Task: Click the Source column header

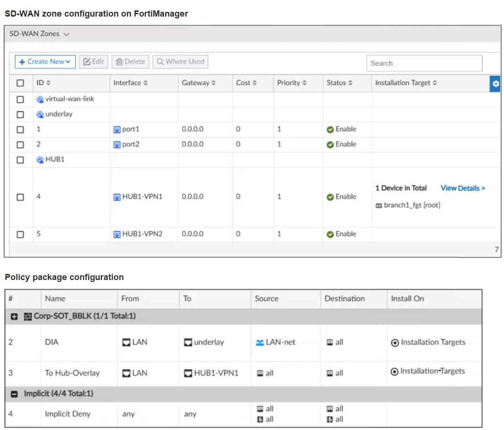Action: tap(267, 299)
